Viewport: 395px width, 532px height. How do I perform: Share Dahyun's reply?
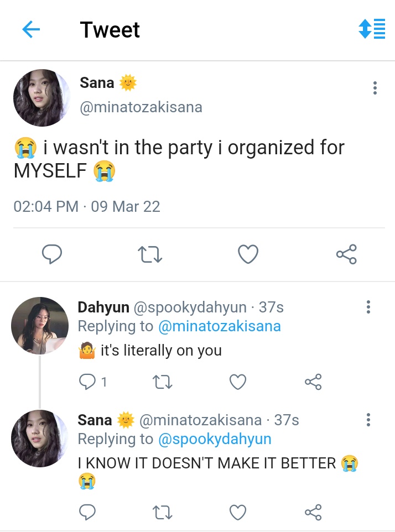[x=313, y=382]
